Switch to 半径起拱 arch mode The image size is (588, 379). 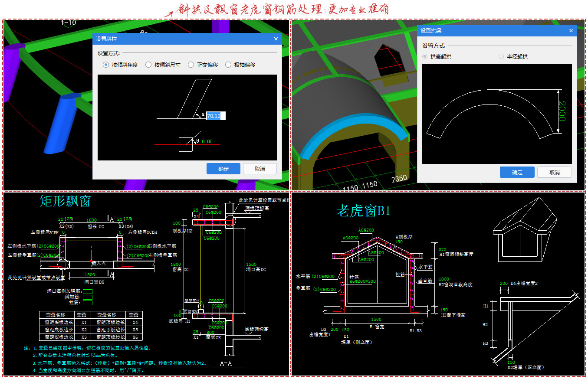501,56
